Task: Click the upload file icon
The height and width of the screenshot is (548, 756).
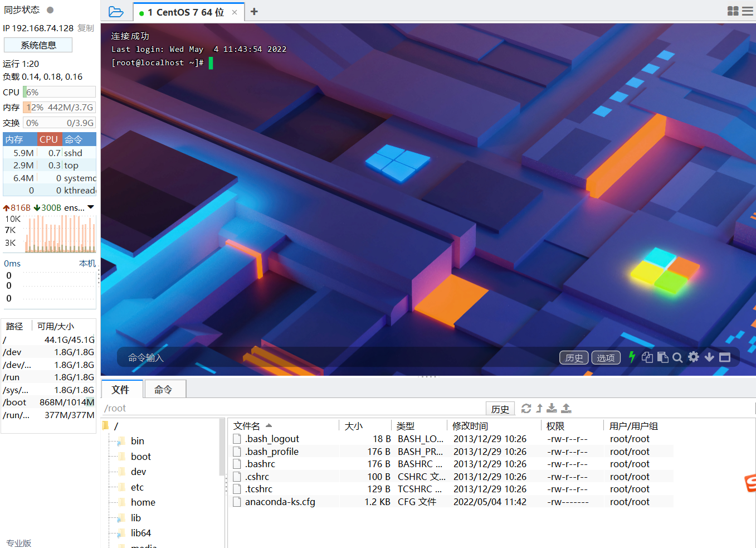Action: 566,408
